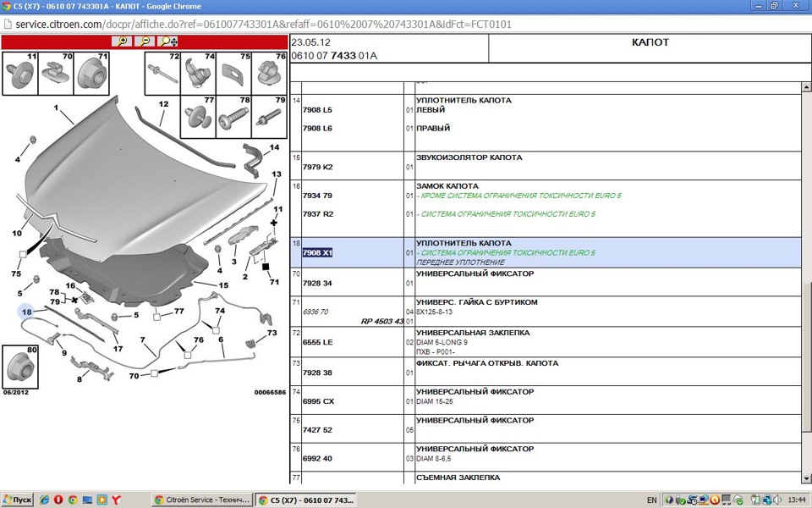
Task: Select callout number 8 on diagram
Action: (x=80, y=379)
